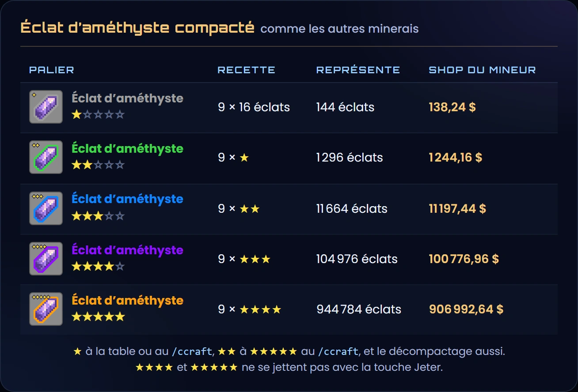Choose the purple-outlined four-star amethyst icon

click(46, 259)
